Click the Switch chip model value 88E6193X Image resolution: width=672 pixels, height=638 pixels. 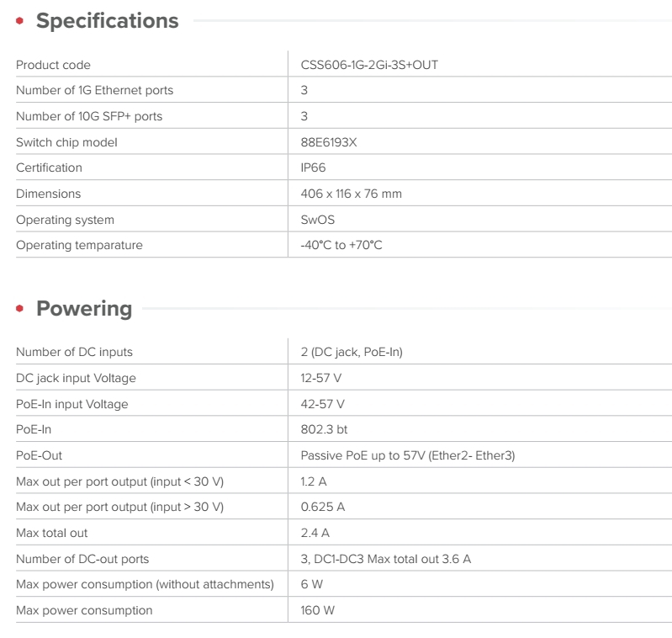(329, 142)
